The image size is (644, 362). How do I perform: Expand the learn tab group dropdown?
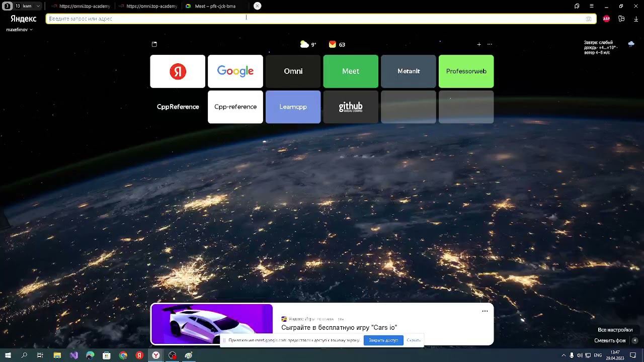tap(38, 6)
